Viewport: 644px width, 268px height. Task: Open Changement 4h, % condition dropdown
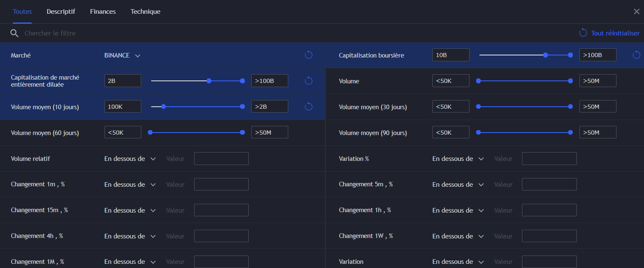click(130, 236)
